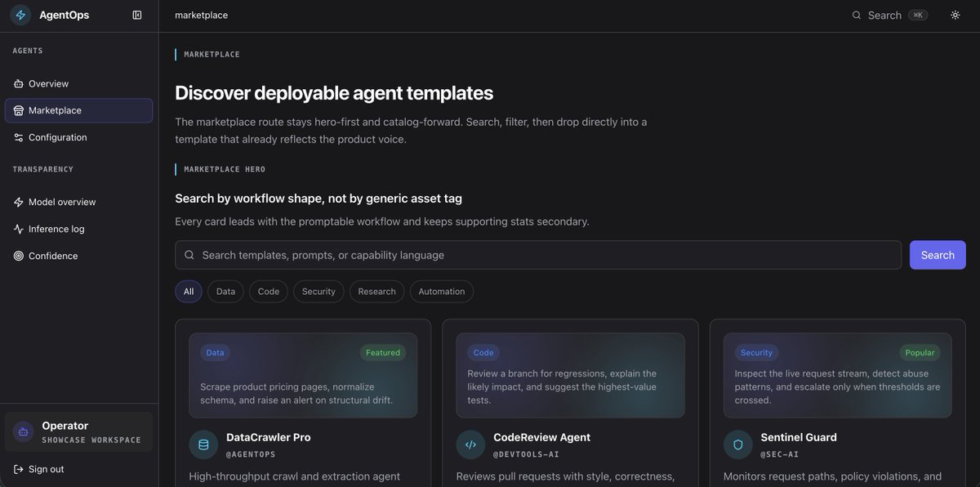Open the CodeReview Agent card preview
The image size is (980, 487).
click(570, 375)
